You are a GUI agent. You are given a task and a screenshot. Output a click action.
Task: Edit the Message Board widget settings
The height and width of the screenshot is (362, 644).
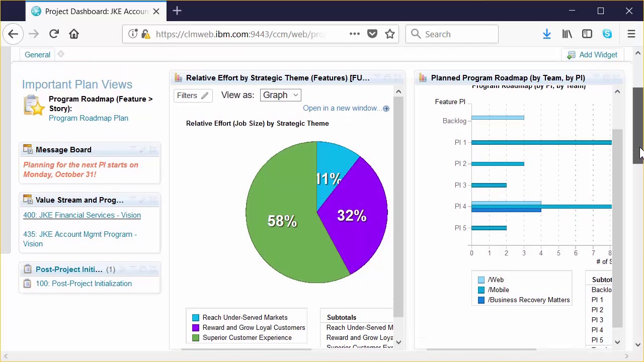pyautogui.click(x=143, y=150)
